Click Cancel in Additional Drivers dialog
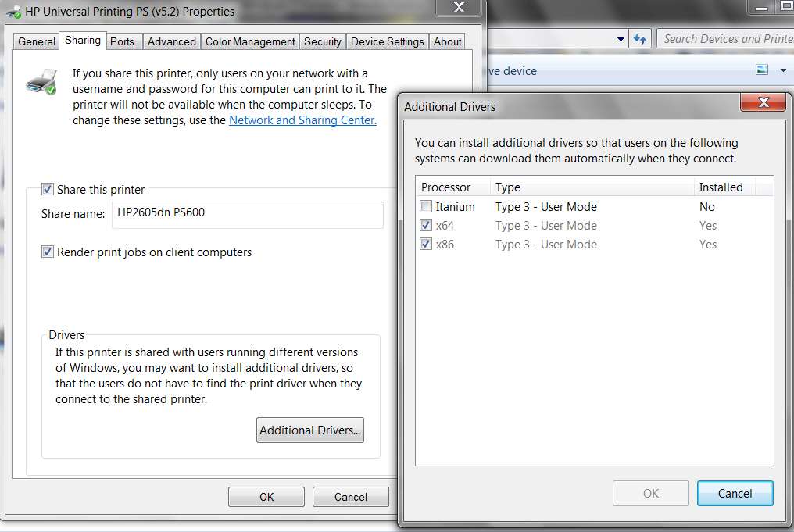 pos(735,493)
